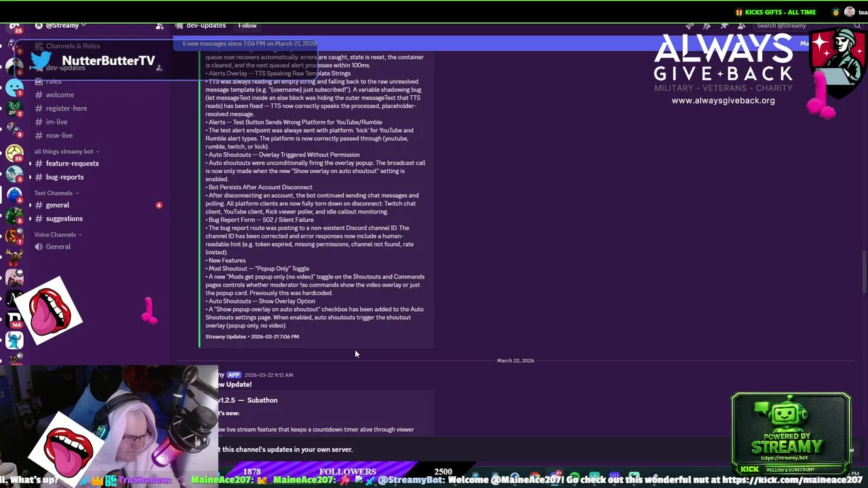Open the feature-requests channel

click(72, 163)
